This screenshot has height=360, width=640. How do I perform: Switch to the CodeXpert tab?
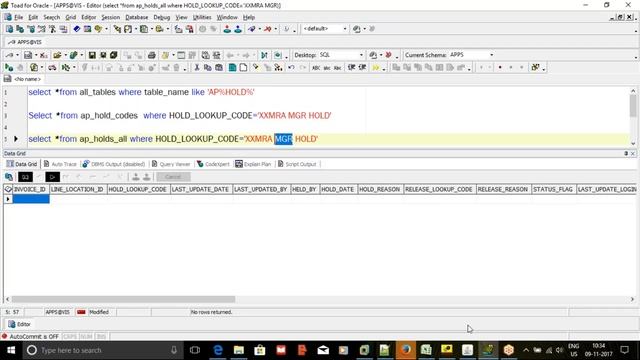click(x=213, y=164)
